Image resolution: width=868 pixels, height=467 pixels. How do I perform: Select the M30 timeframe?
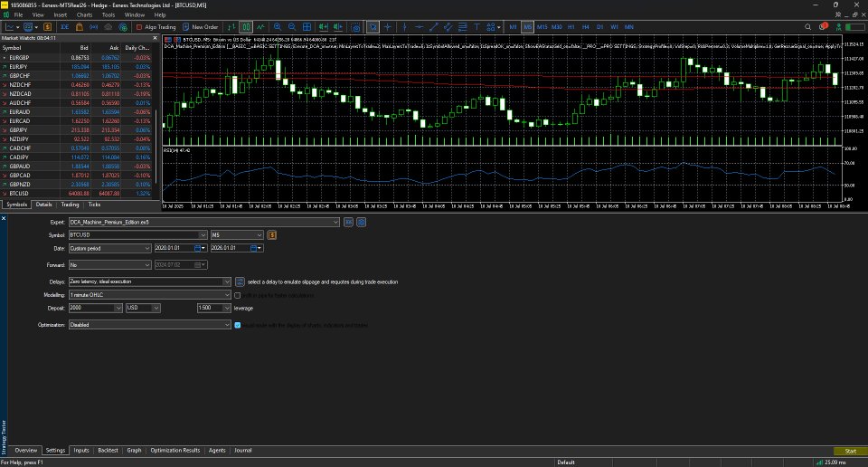[x=556, y=26]
